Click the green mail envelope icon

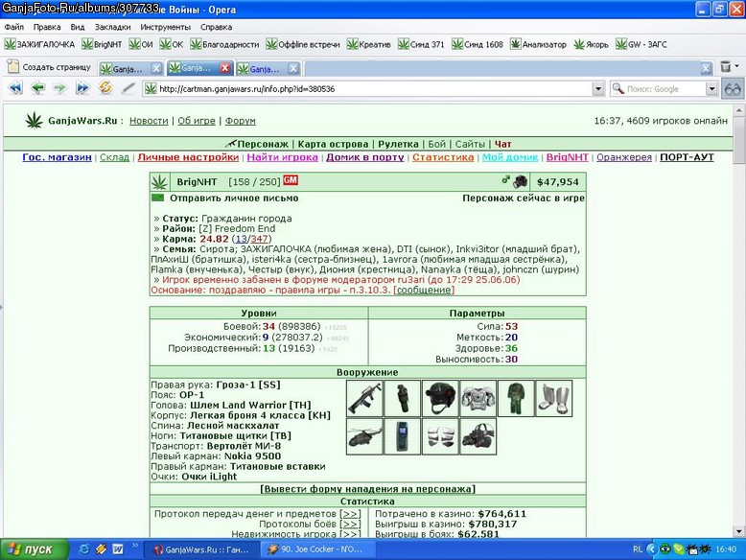(157, 198)
